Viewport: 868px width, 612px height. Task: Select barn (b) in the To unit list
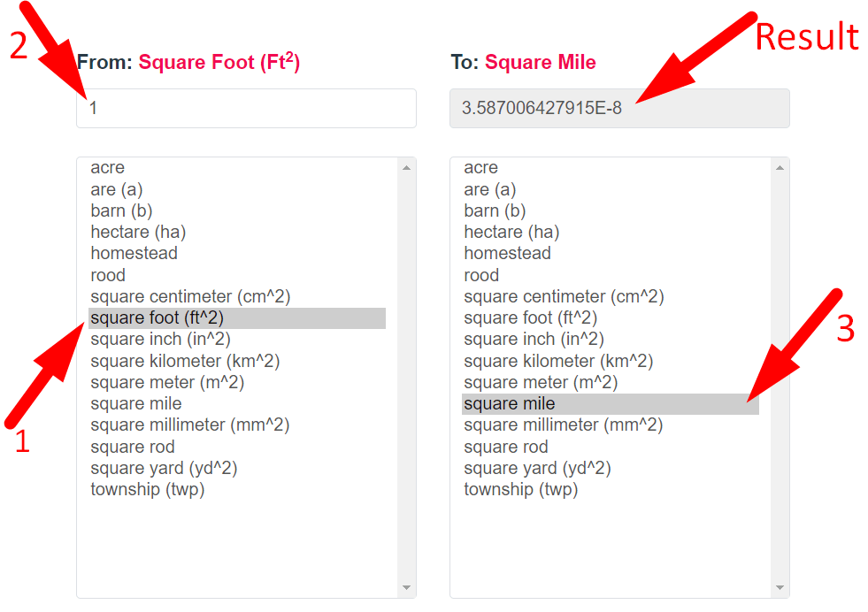[494, 210]
